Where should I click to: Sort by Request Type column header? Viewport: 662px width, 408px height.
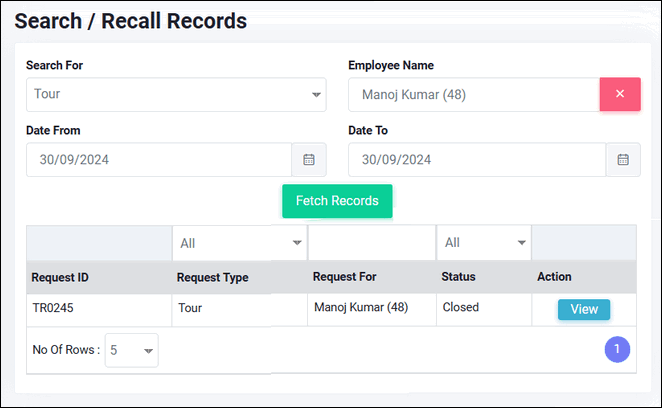pyautogui.click(x=212, y=277)
